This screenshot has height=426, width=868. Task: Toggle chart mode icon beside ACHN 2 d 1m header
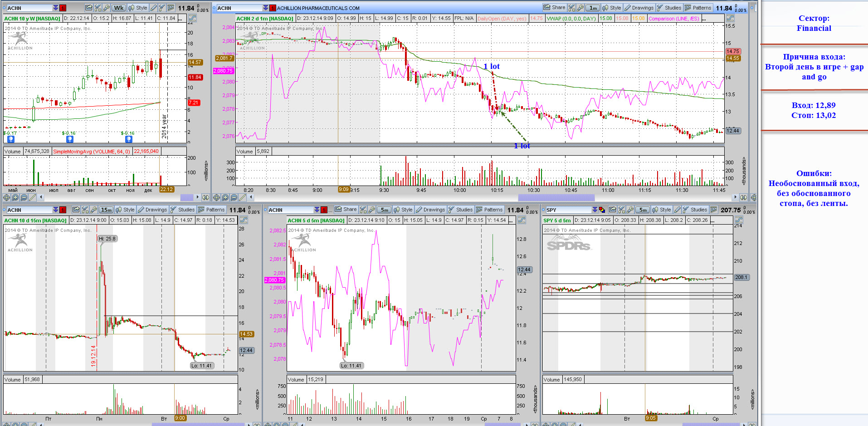click(730, 18)
